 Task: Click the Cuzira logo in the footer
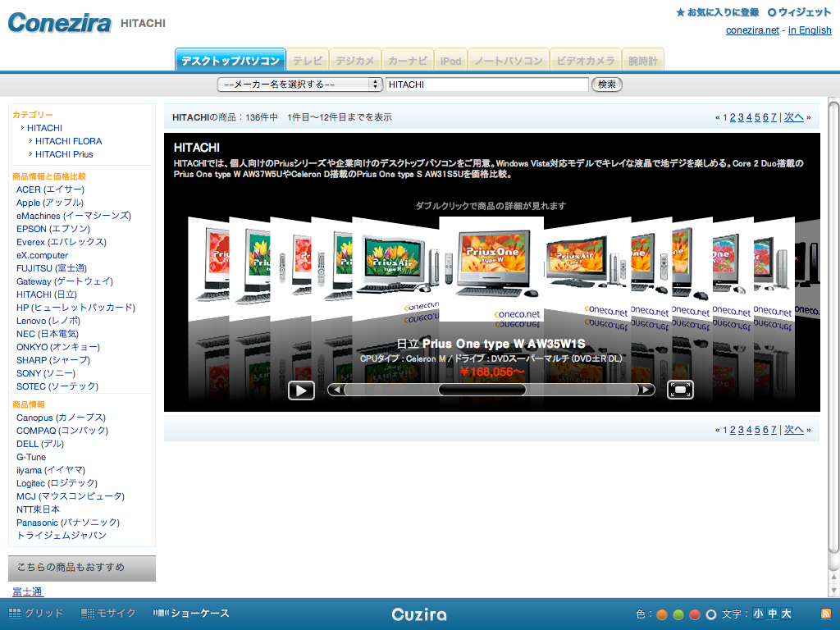[x=419, y=614]
